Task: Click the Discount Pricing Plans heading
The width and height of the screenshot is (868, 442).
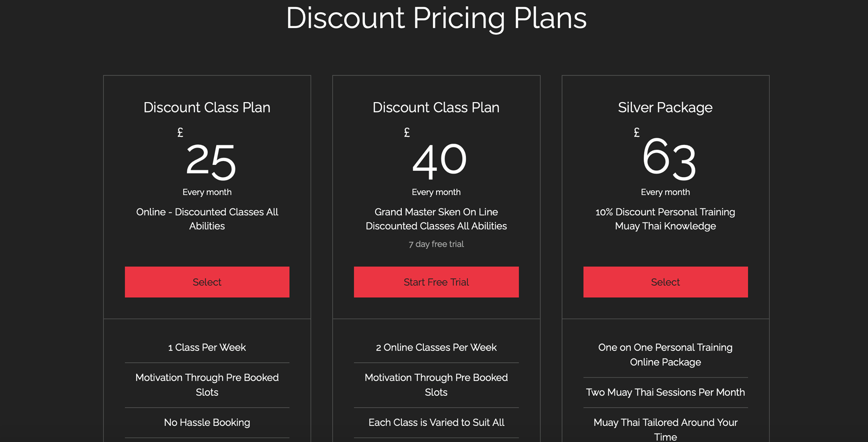Action: pos(436,18)
